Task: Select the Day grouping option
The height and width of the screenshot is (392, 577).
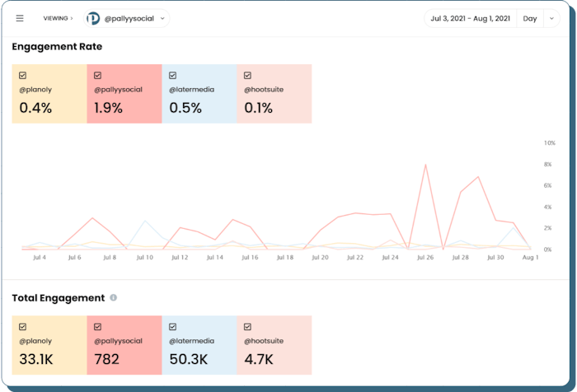Action: pos(530,18)
